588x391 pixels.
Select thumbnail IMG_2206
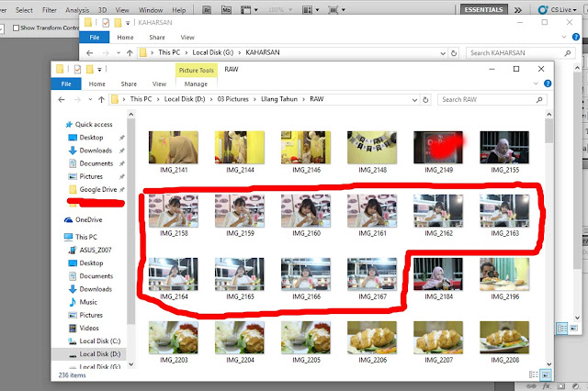(x=372, y=338)
